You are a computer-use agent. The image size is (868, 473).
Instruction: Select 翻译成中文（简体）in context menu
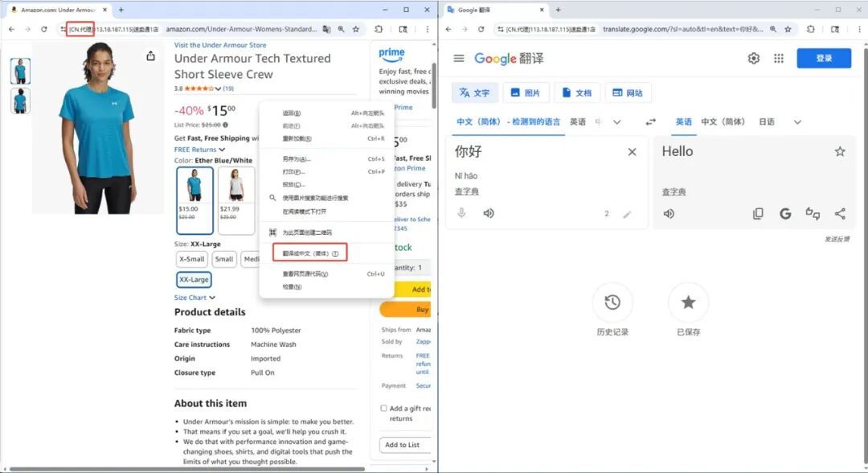pyautogui.click(x=310, y=253)
